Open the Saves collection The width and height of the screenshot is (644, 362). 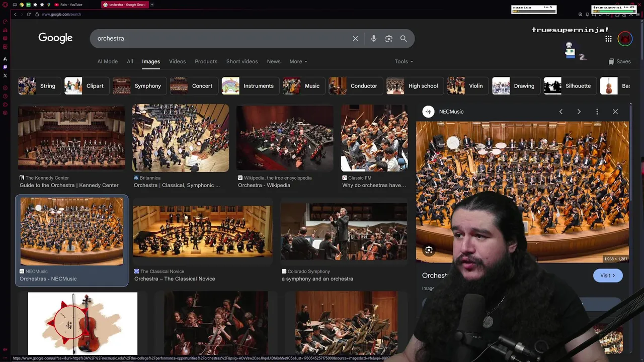click(x=619, y=61)
